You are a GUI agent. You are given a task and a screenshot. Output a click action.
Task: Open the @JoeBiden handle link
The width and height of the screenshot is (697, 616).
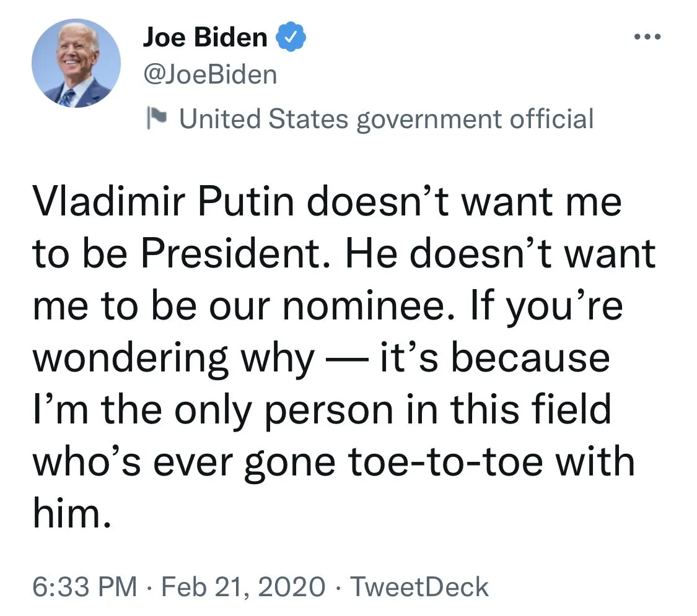coord(210,76)
